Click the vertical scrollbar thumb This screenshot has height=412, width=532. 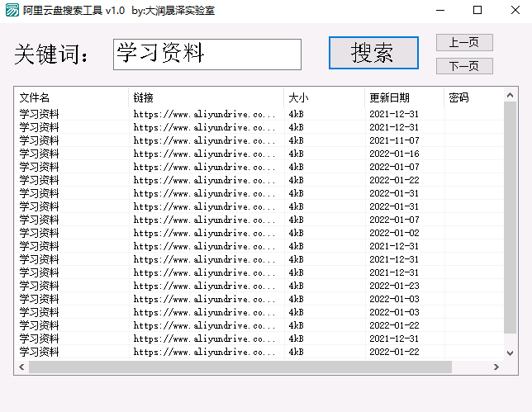click(x=510, y=218)
